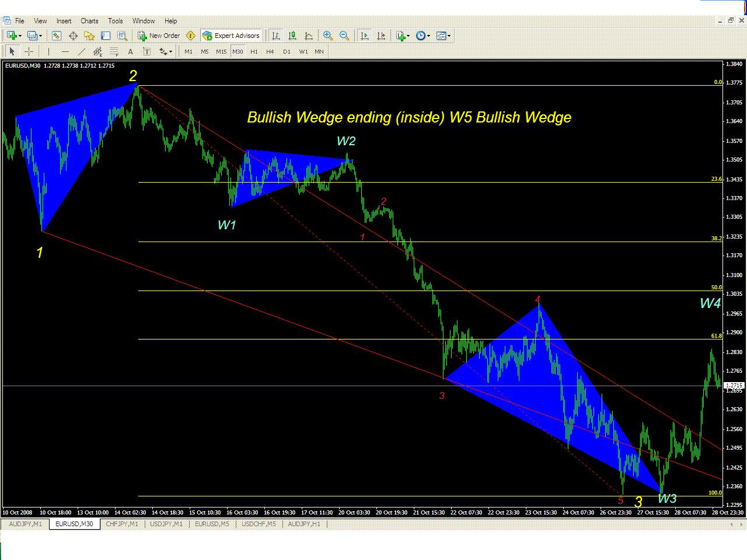Switch timeframe to H1
This screenshot has width=747, height=560.
tap(254, 51)
